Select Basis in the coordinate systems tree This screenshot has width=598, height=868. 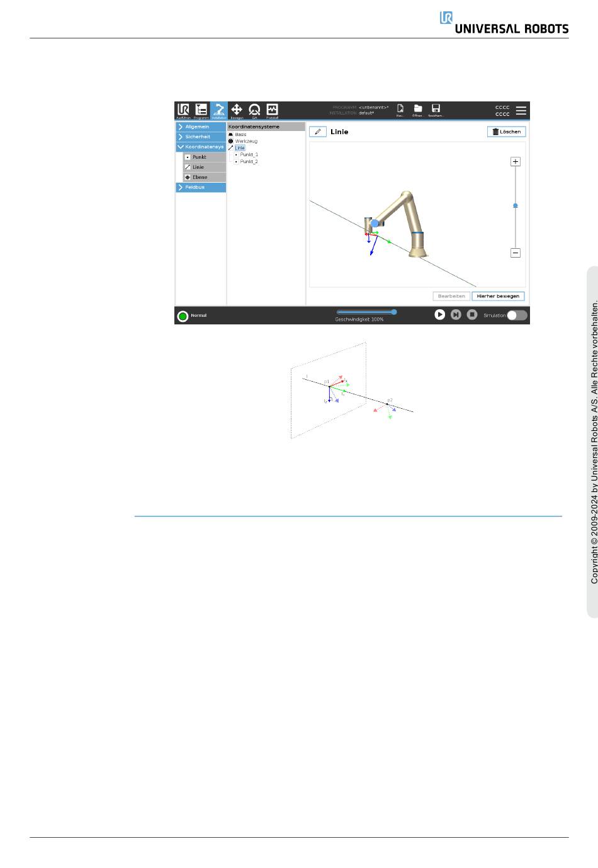238,135
